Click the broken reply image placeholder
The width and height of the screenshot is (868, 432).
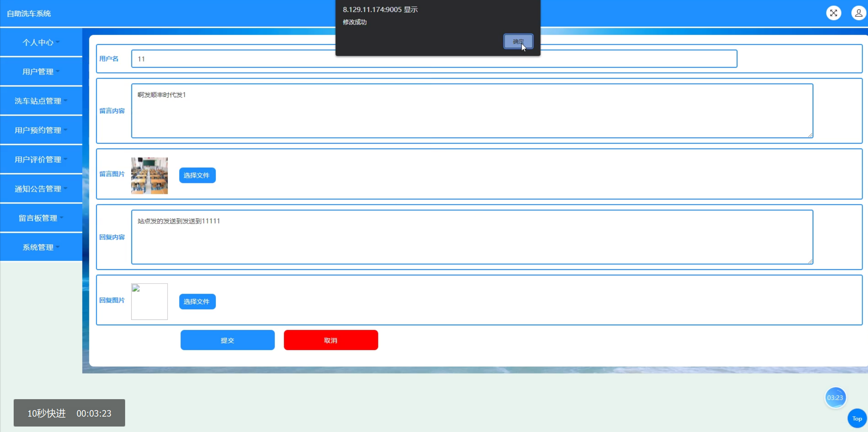click(149, 301)
